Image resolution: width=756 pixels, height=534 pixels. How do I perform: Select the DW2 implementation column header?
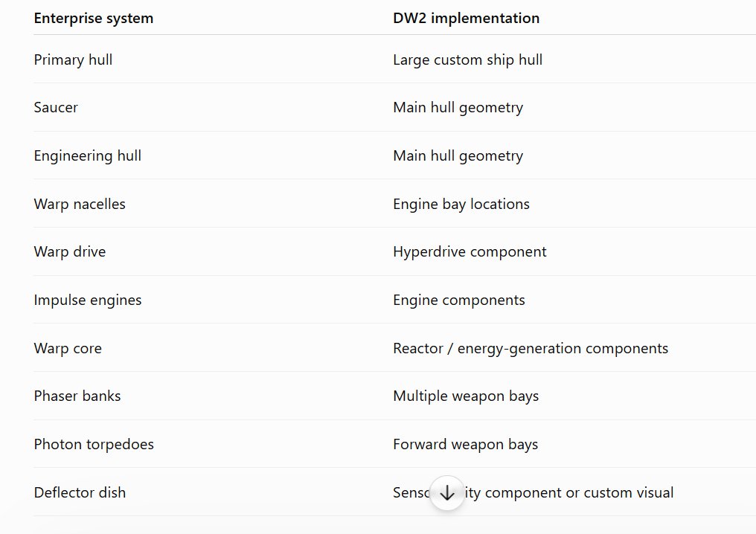coord(467,19)
